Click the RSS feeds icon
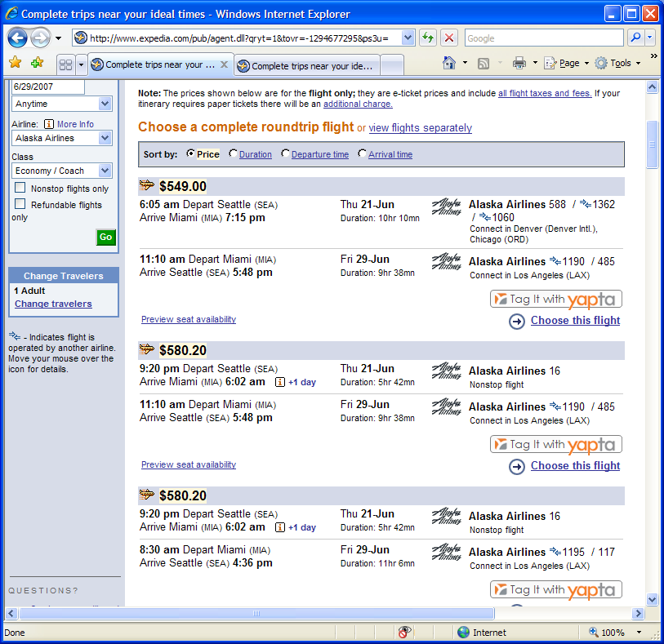The height and width of the screenshot is (644, 664). [x=484, y=64]
